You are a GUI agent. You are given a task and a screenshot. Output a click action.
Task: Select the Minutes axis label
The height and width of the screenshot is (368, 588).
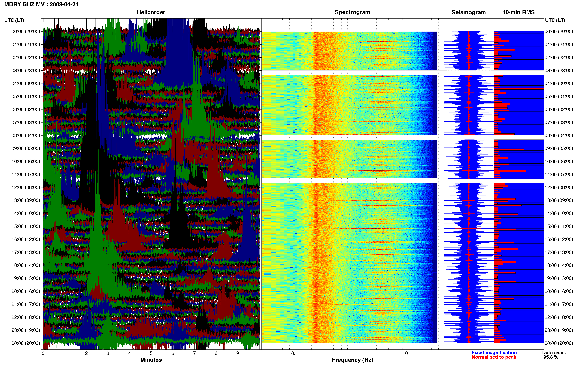[x=151, y=360]
